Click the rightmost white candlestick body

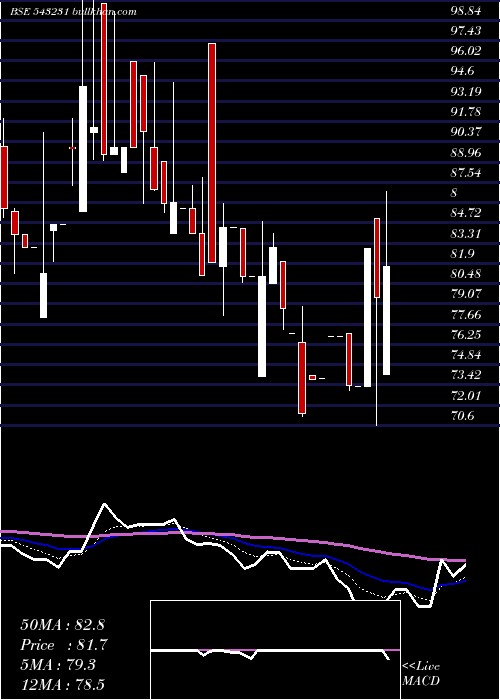pos(387,320)
